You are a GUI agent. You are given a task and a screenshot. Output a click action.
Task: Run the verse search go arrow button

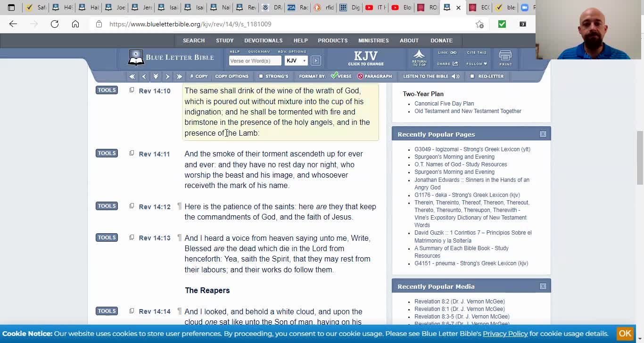pyautogui.click(x=316, y=60)
